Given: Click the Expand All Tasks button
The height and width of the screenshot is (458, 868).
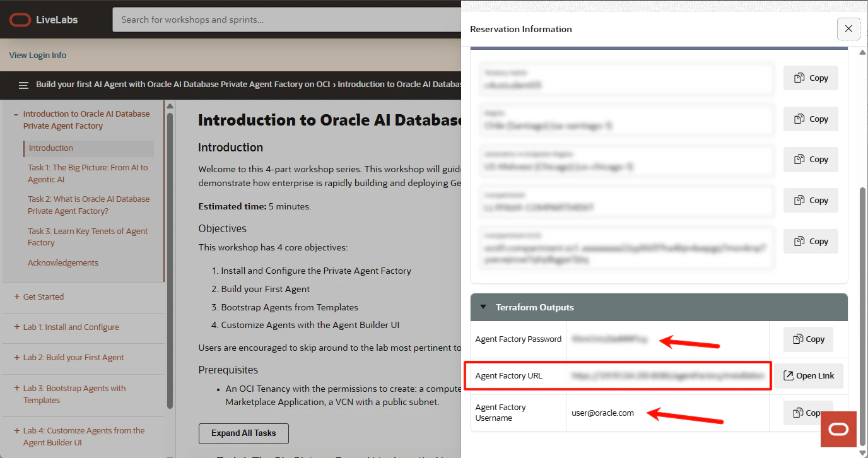Looking at the screenshot, I should pos(243,433).
